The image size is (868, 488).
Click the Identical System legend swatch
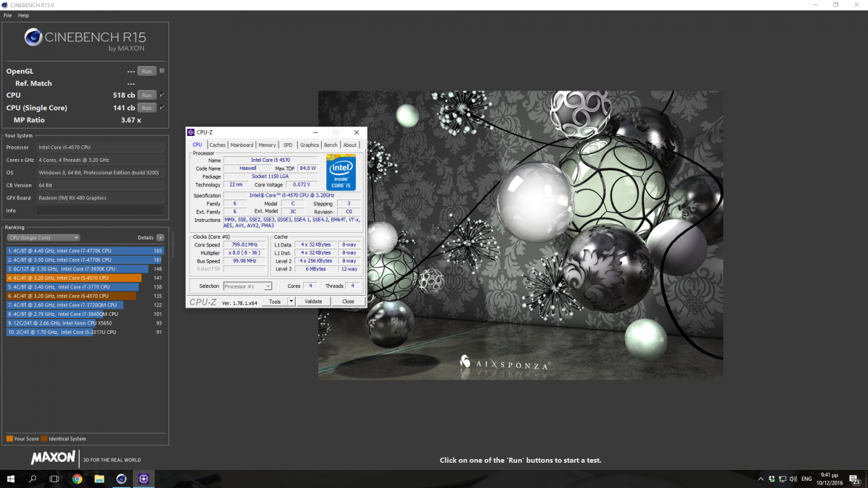pos(44,439)
